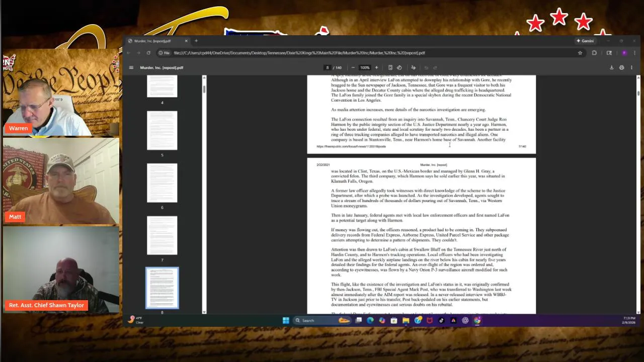The width and height of the screenshot is (644, 362).
Task: Click the PDF title 'Murder, Inc. [repost].pdf'
Action: 162,67
